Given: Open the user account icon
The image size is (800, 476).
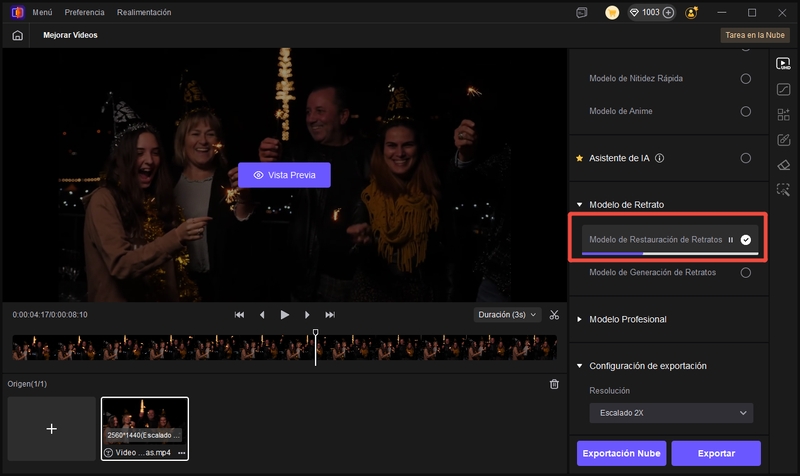Looking at the screenshot, I should [x=691, y=12].
